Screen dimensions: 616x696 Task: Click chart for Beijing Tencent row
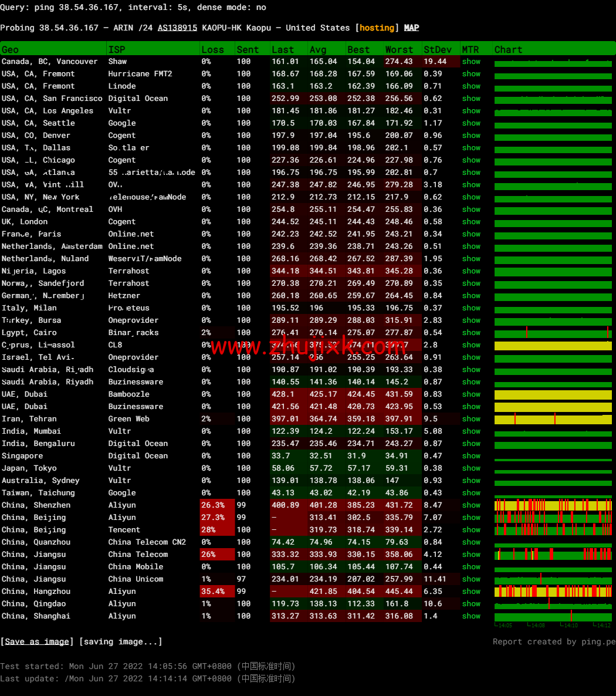553,530
